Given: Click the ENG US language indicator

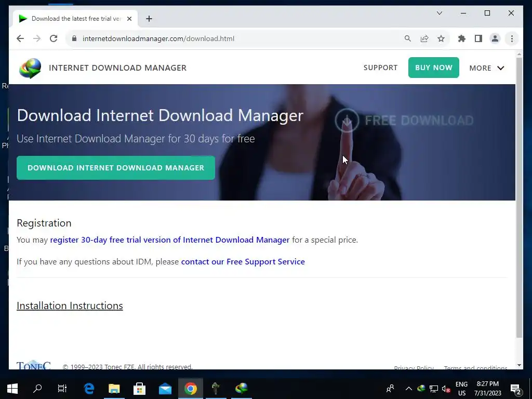Looking at the screenshot, I should pyautogui.click(x=461, y=389).
